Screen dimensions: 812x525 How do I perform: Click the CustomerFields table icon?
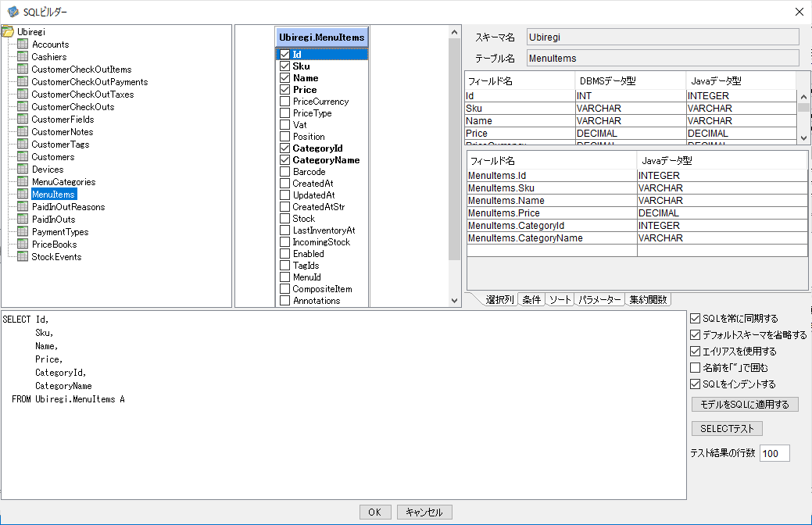23,119
